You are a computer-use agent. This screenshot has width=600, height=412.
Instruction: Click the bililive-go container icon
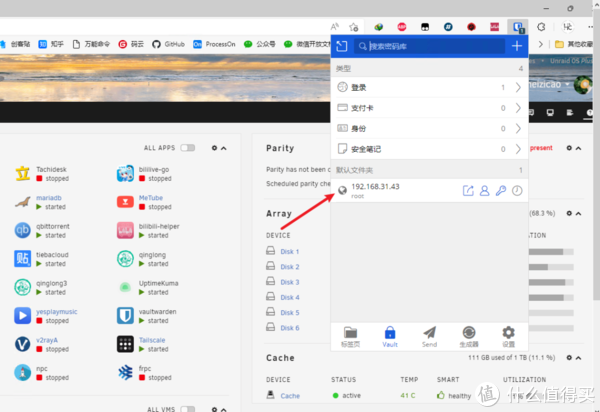pos(125,173)
